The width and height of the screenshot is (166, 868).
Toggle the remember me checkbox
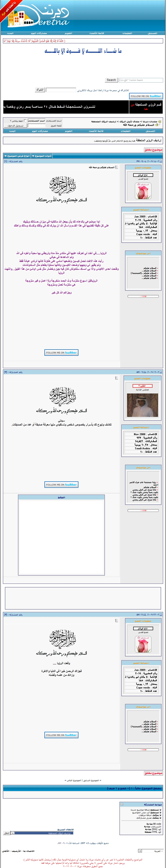point(25,121)
